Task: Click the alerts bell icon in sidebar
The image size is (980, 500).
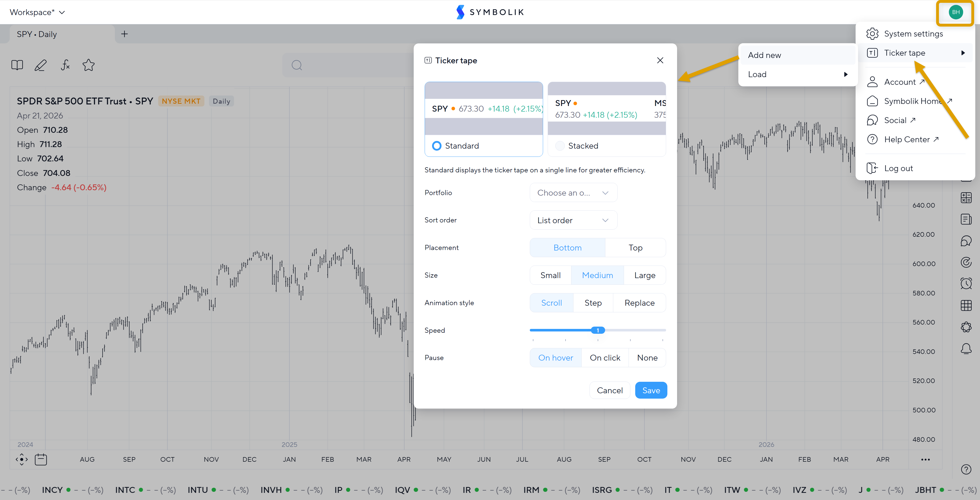Action: pos(966,348)
